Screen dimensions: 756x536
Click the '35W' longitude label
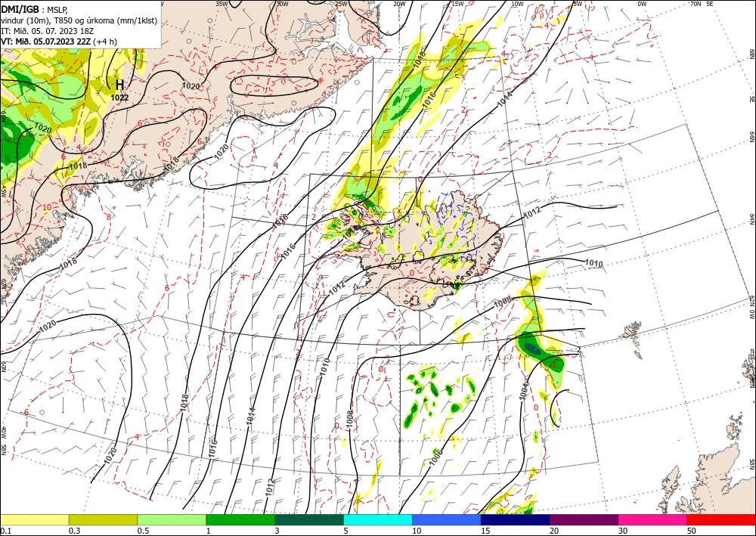(x=222, y=3)
